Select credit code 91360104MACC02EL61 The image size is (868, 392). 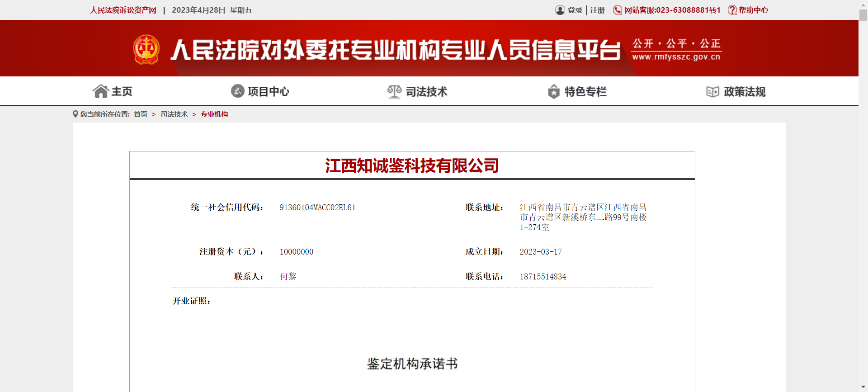click(317, 208)
